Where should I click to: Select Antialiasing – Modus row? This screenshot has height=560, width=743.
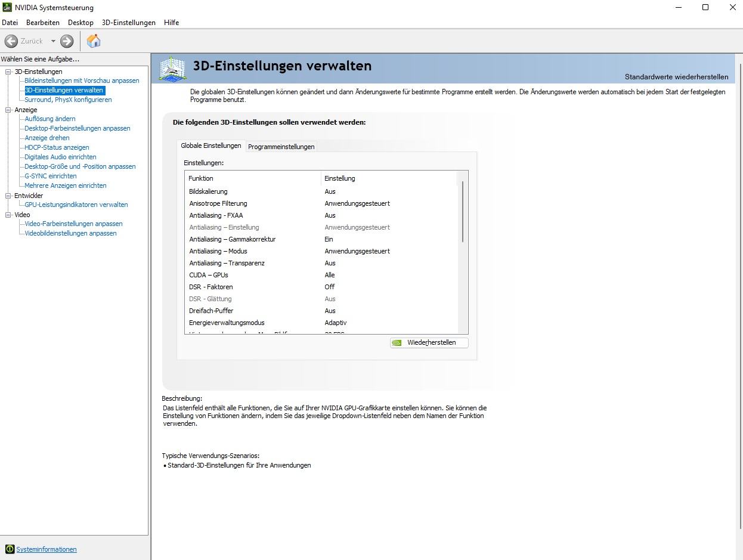(321, 251)
